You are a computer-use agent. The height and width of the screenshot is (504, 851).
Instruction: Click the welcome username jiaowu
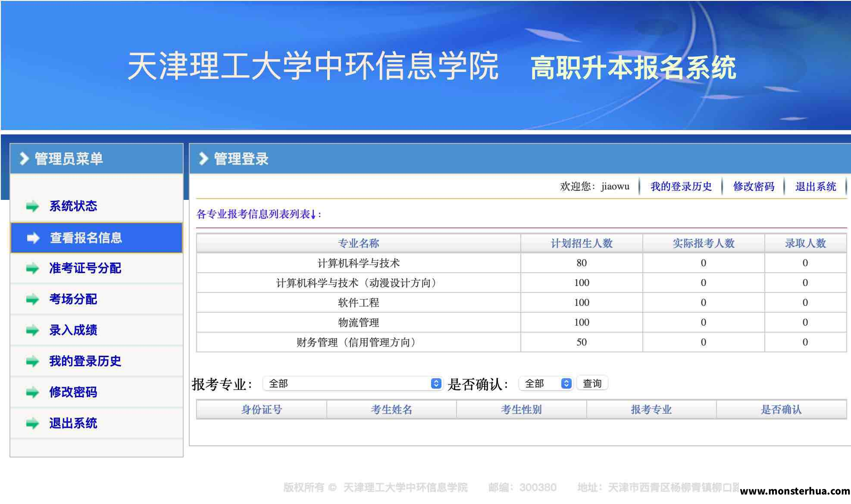click(615, 187)
